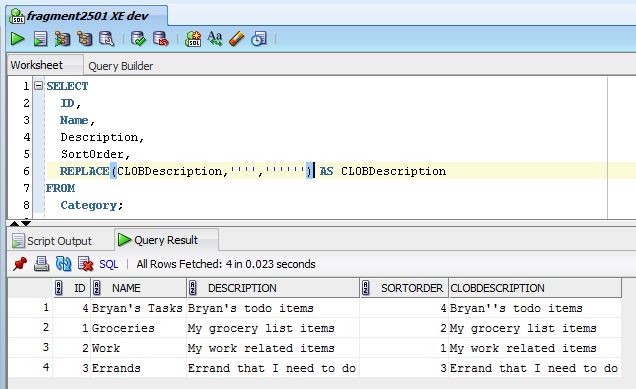Select the Query Result tab
Image resolution: width=636 pixels, height=389 pixels.
166,240
